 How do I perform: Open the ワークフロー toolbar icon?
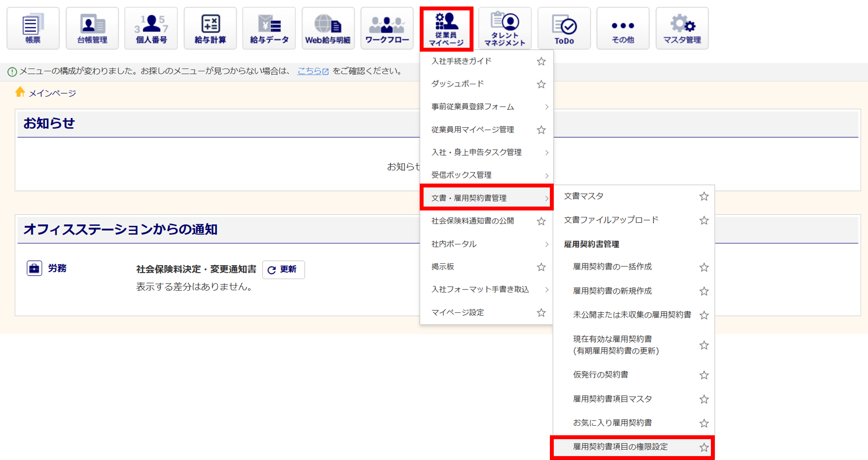[387, 28]
